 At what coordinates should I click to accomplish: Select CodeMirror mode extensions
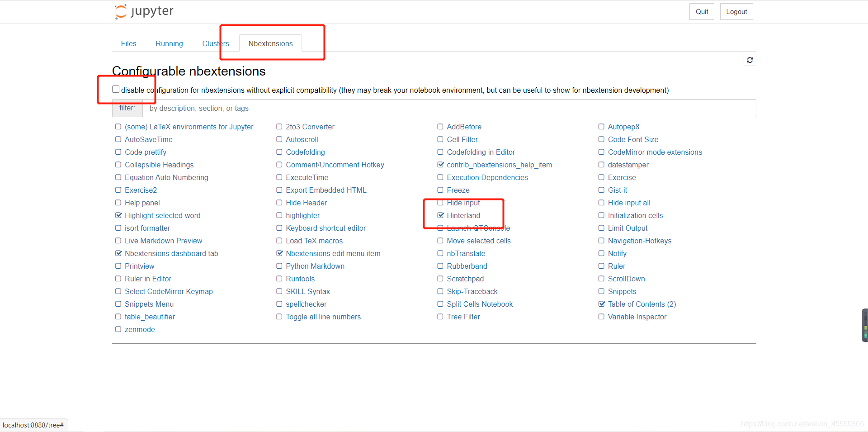pyautogui.click(x=655, y=152)
